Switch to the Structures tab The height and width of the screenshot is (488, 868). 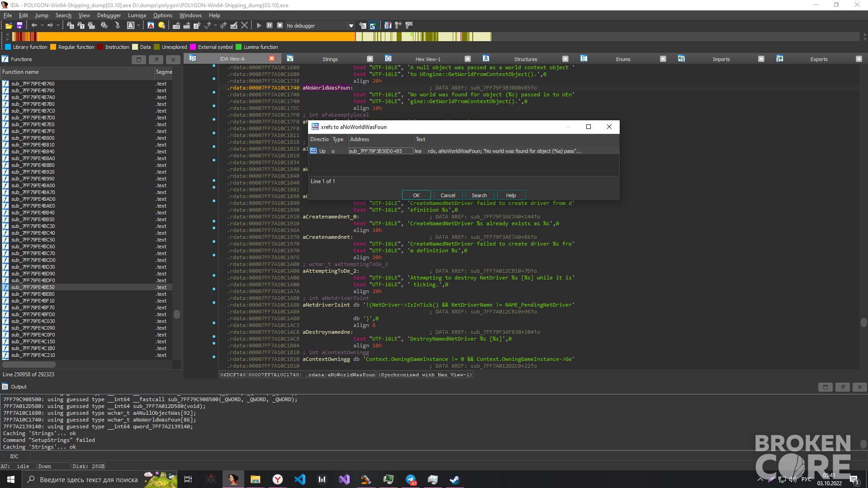[525, 59]
